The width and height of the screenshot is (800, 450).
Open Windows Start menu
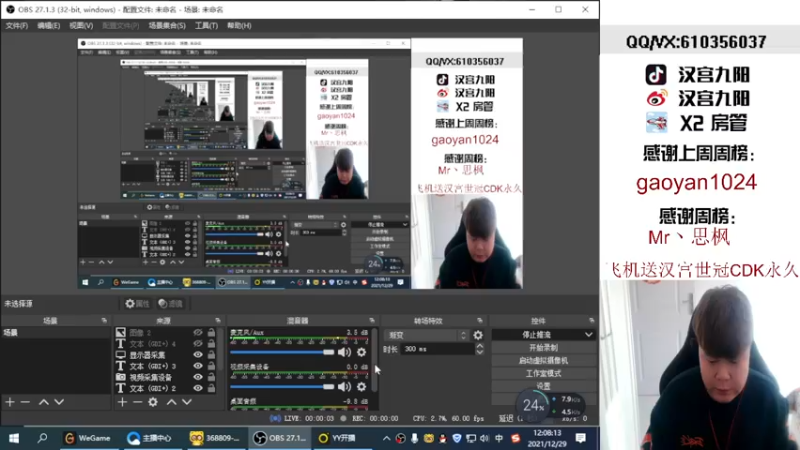(14, 438)
